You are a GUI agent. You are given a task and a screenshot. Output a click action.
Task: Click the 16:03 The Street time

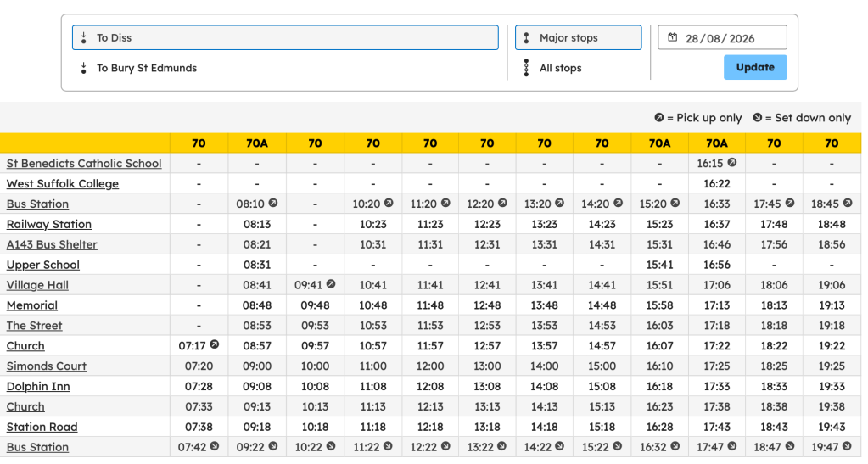(660, 326)
